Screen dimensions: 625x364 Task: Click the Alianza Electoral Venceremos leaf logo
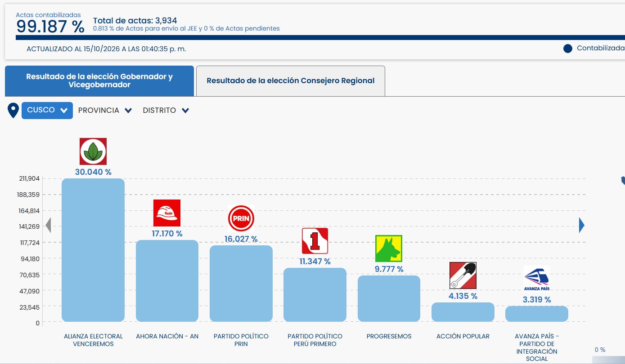click(x=93, y=151)
